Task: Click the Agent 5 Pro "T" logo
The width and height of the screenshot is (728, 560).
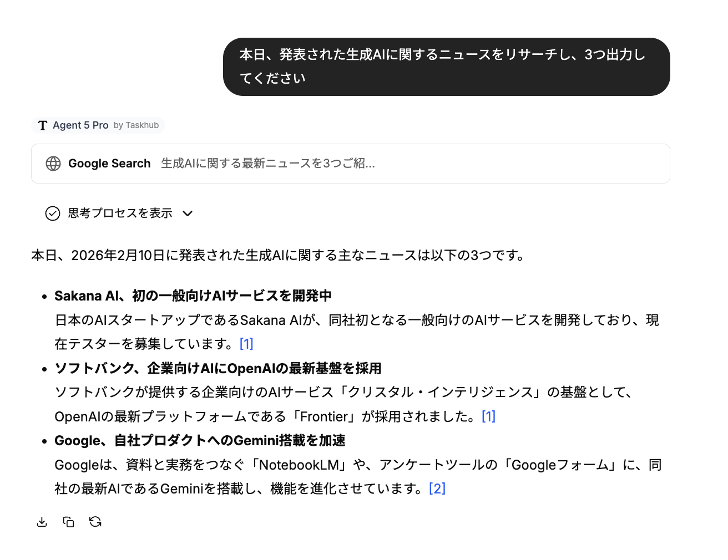Action: (43, 125)
